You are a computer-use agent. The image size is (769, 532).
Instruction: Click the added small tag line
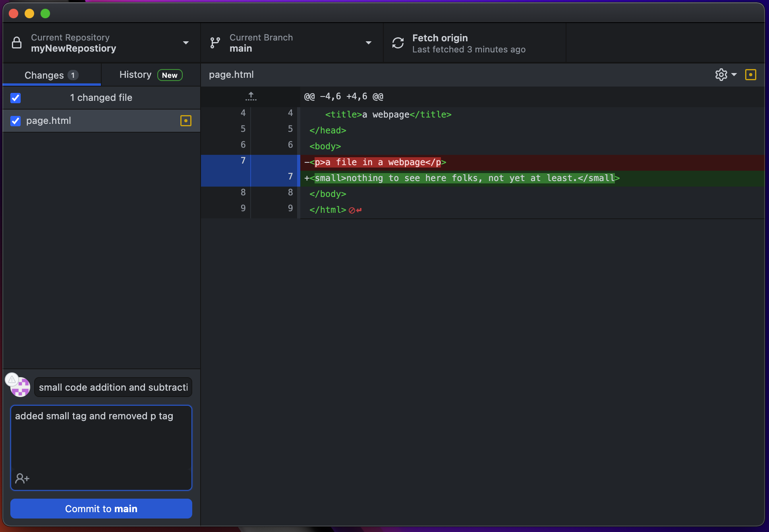532,178
